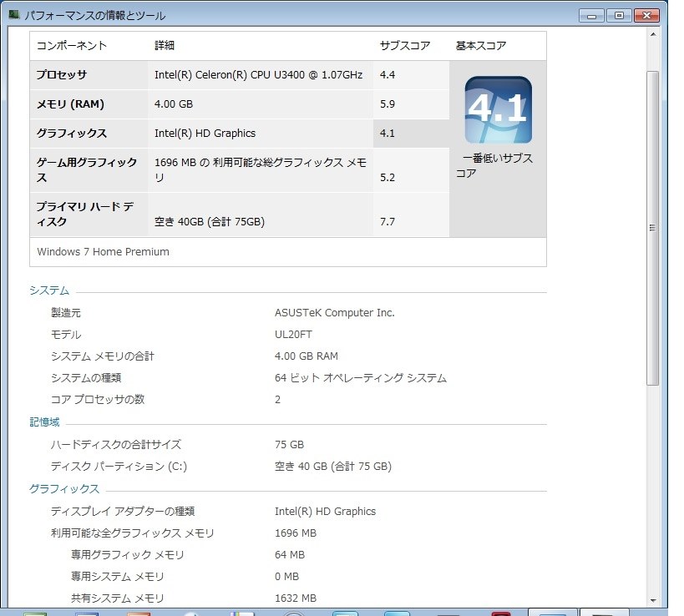Click the システム section heading

(x=49, y=290)
